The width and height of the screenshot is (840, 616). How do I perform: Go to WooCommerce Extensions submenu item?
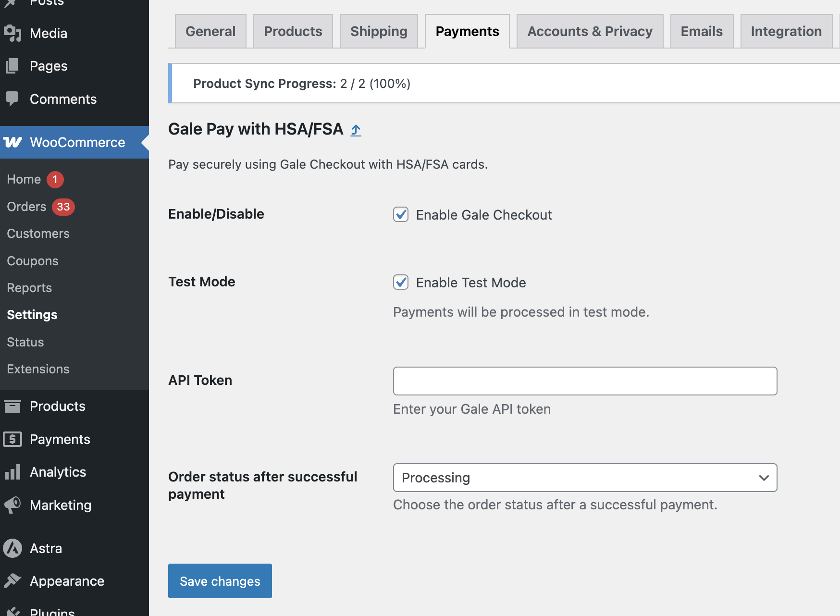pyautogui.click(x=38, y=369)
